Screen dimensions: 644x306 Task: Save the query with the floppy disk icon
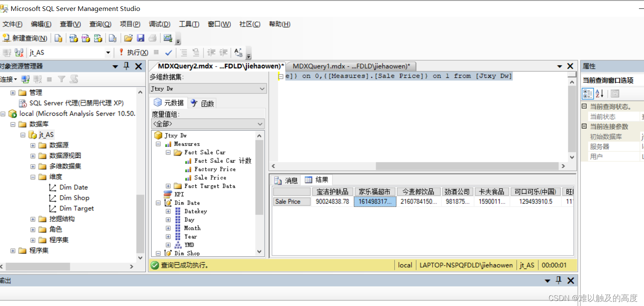coord(141,38)
